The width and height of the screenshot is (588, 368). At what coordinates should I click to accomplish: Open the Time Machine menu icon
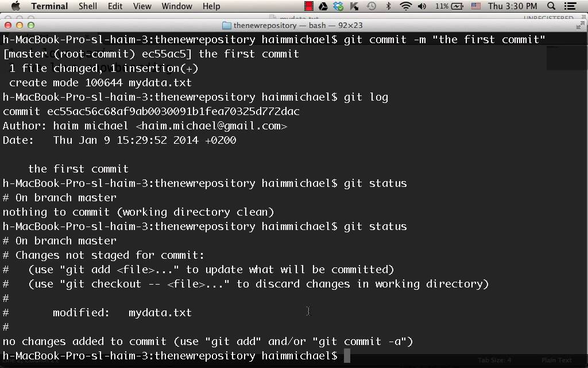[372, 6]
